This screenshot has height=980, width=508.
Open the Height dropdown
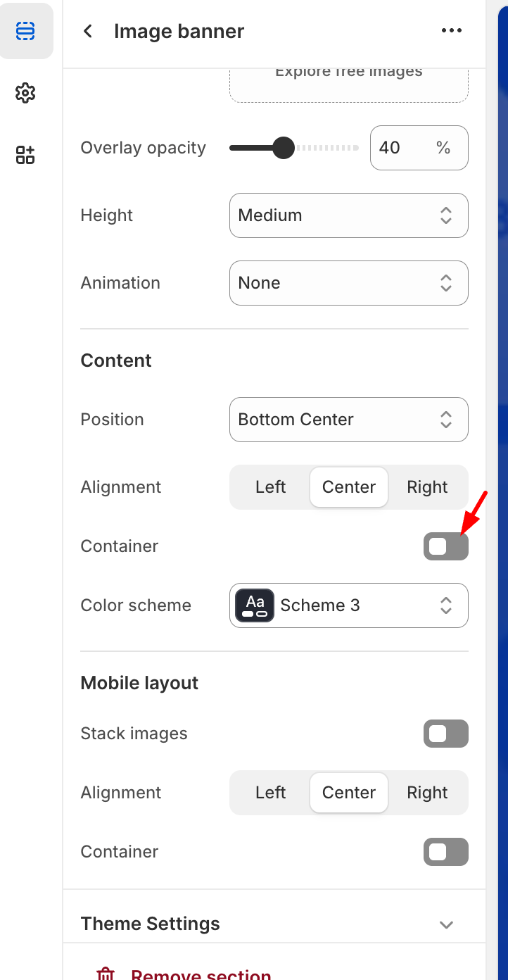[x=348, y=215]
